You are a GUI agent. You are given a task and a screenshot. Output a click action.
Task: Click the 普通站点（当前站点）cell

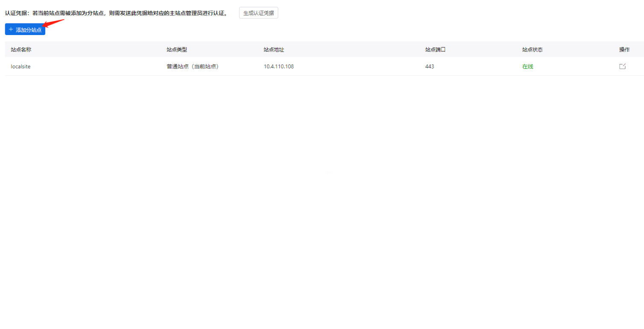pos(193,66)
